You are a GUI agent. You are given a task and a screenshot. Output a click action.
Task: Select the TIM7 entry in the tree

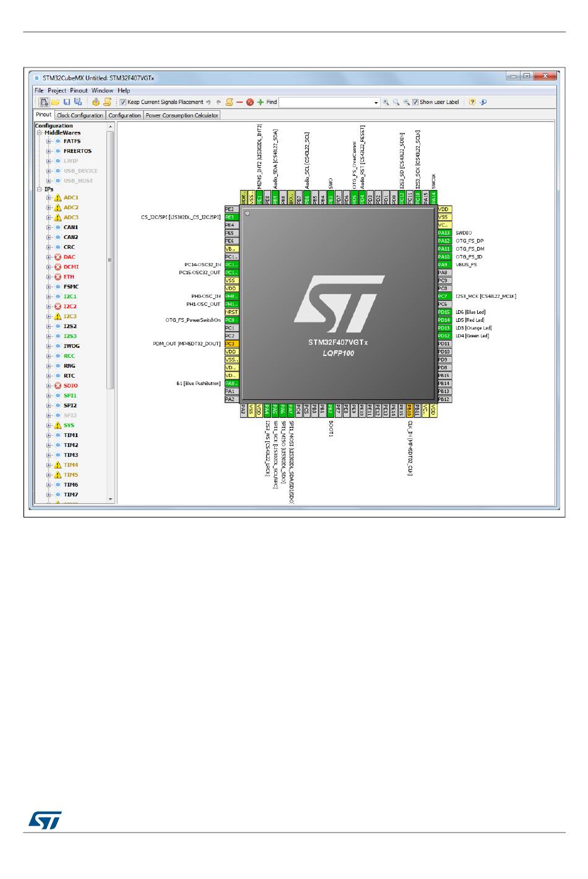pyautogui.click(x=71, y=495)
